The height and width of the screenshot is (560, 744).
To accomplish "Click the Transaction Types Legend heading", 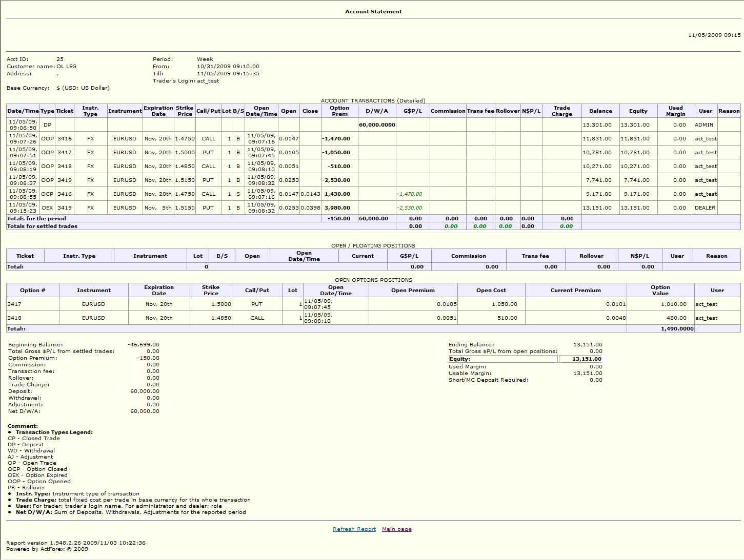I will pos(54,432).
